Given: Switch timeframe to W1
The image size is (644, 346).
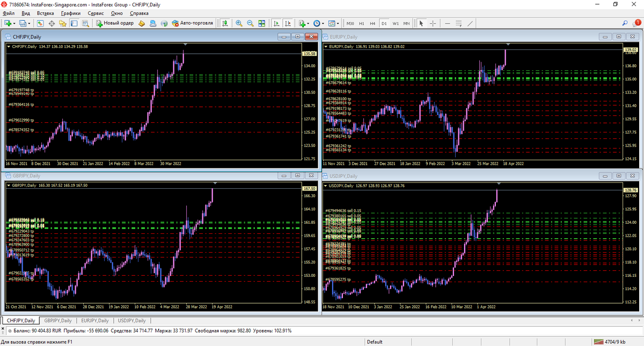Looking at the screenshot, I should tap(396, 23).
